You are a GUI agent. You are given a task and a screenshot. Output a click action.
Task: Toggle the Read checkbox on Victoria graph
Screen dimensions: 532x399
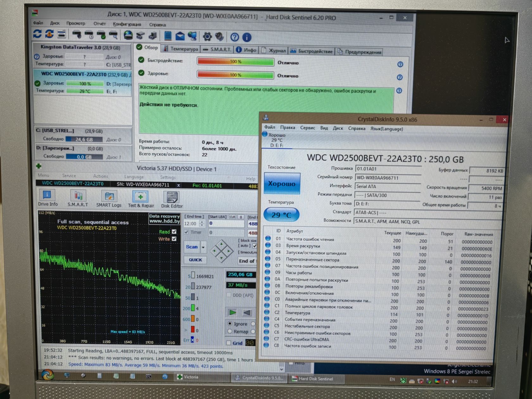[174, 232]
